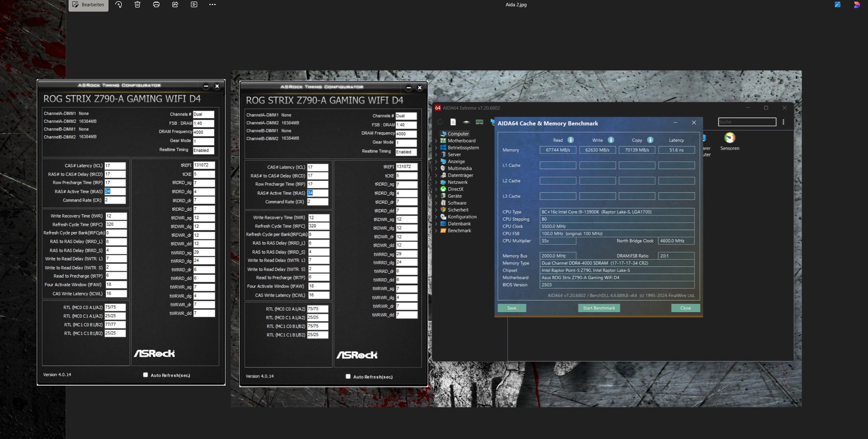Viewport: 868px width, 439px height.
Task: Select the Sicherheit tree entry label
Action: point(458,210)
